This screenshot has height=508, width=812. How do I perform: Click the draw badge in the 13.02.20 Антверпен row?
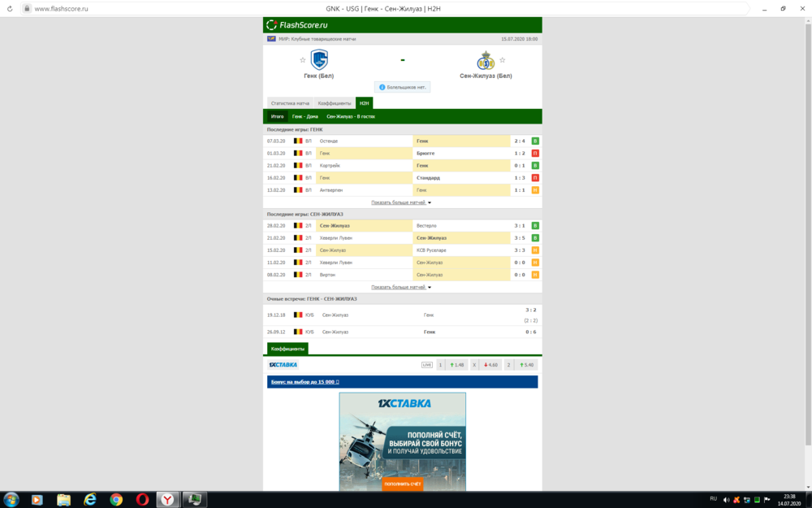coord(535,190)
